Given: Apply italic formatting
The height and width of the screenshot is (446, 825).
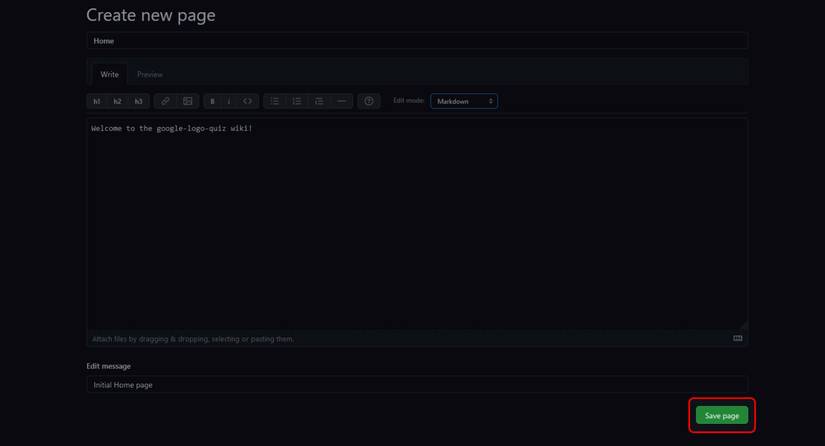Looking at the screenshot, I should click(229, 101).
